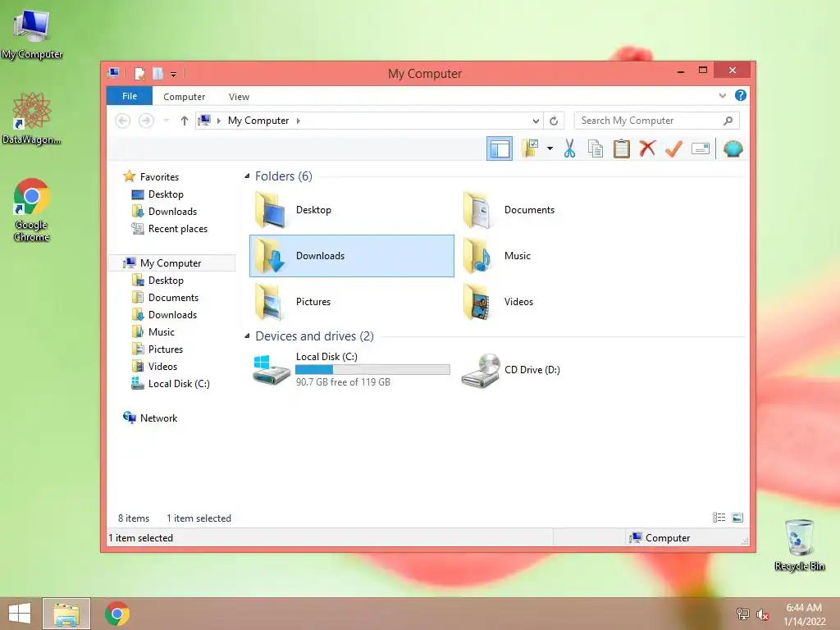This screenshot has width=840, height=630.
Task: Click the blue shell globe icon
Action: pyautogui.click(x=733, y=148)
